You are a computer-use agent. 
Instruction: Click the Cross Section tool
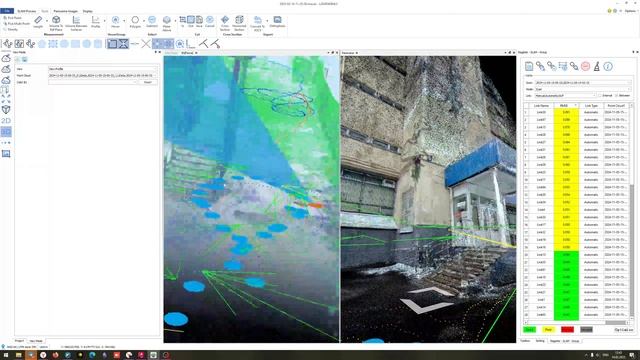[225, 23]
